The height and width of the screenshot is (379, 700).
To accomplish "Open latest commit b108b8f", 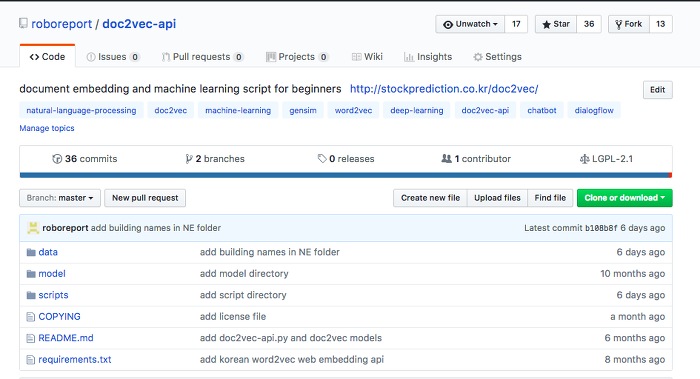I will tap(601, 228).
